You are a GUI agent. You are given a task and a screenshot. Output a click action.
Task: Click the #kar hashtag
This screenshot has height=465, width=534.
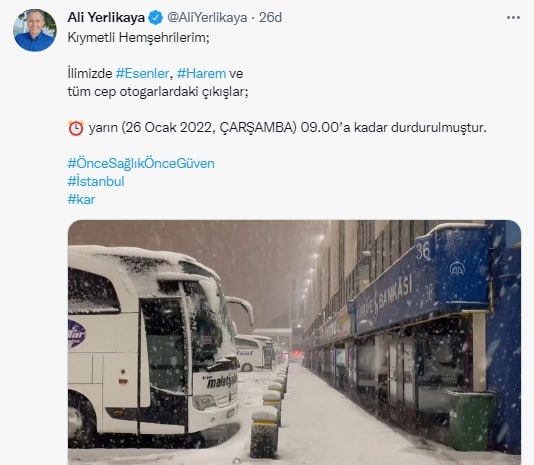click(x=81, y=199)
